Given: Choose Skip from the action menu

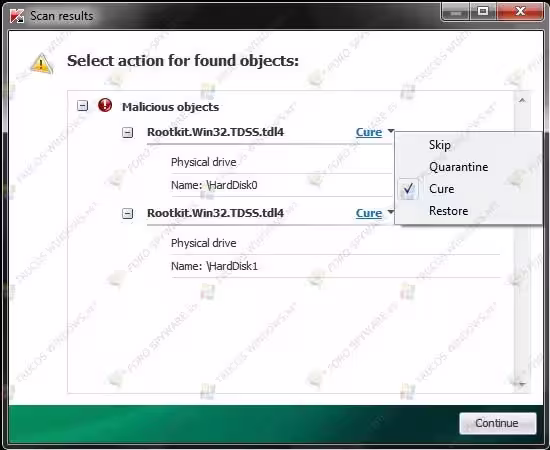Looking at the screenshot, I should point(468,145).
